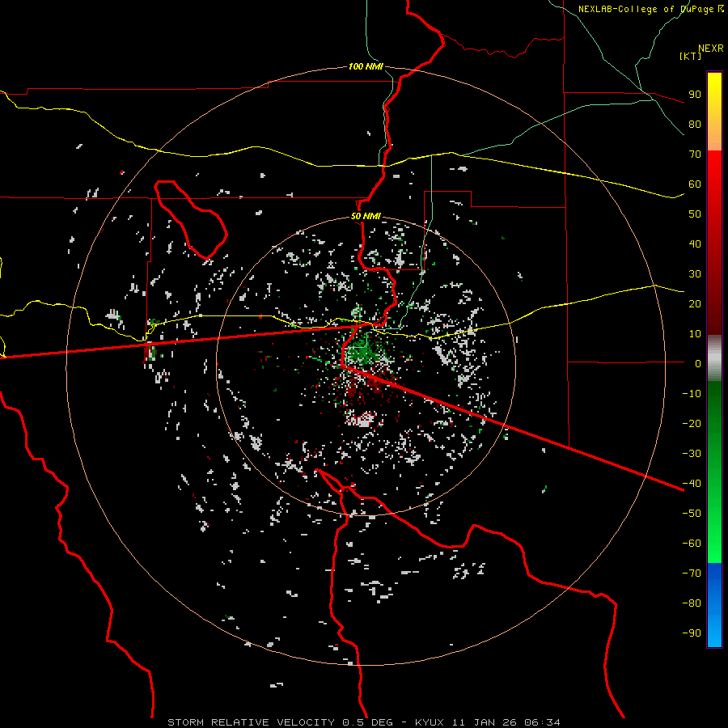Click the -20 knot scale value

(692, 424)
